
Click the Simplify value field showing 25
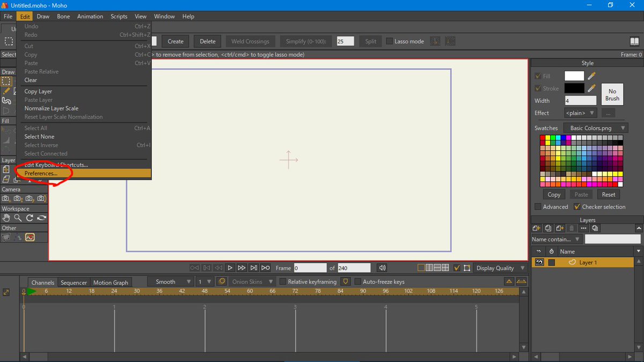tap(345, 41)
